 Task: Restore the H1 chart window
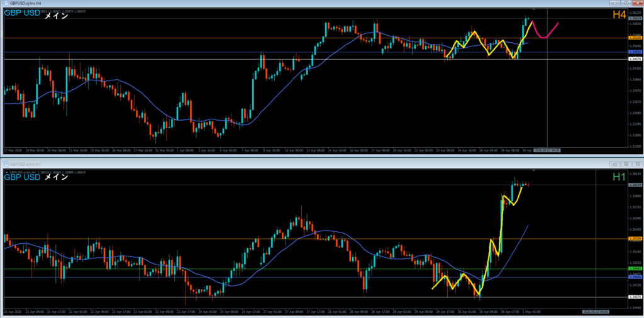(x=626, y=163)
